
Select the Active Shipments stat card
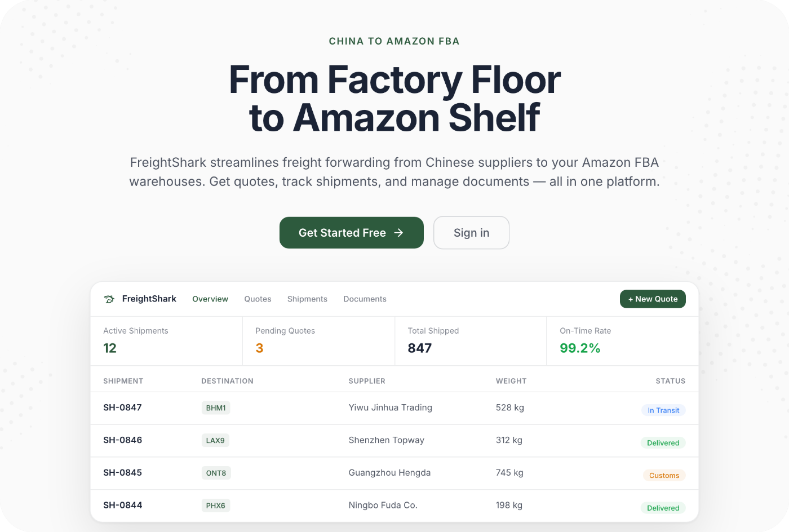tap(167, 341)
